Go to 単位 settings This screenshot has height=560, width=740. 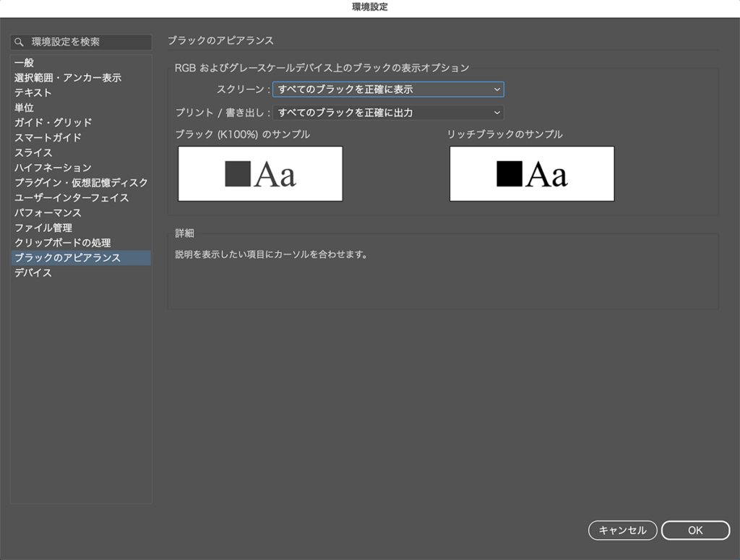pyautogui.click(x=25, y=108)
